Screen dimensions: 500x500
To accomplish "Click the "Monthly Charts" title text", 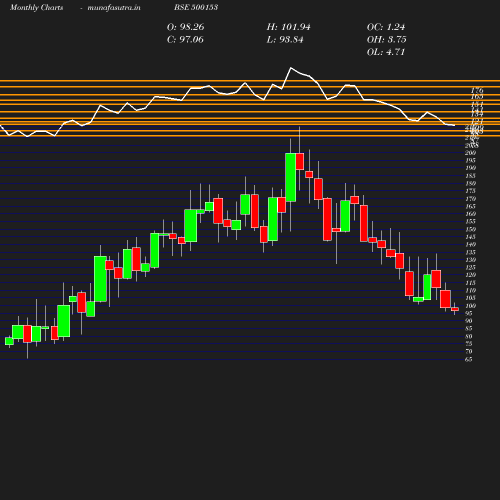I will (x=36, y=7).
